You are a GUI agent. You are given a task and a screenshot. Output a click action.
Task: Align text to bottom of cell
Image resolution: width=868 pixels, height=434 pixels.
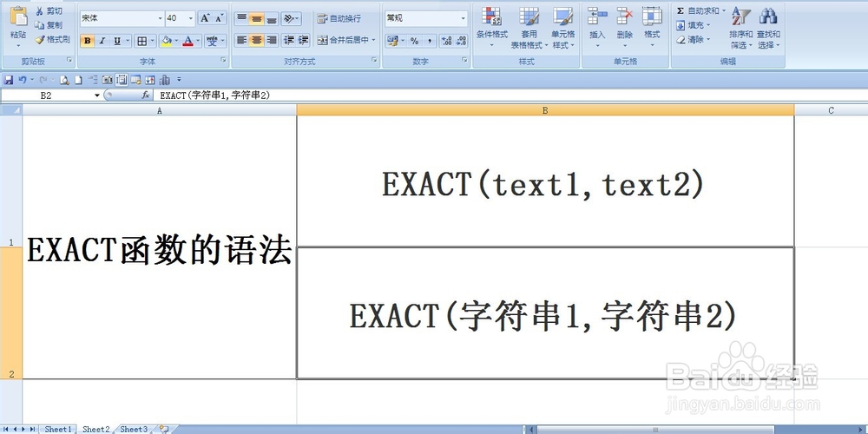click(x=271, y=18)
